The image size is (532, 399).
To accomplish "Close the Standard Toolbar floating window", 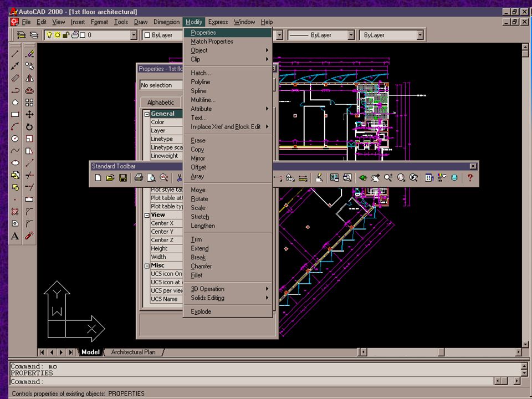I will click(473, 166).
